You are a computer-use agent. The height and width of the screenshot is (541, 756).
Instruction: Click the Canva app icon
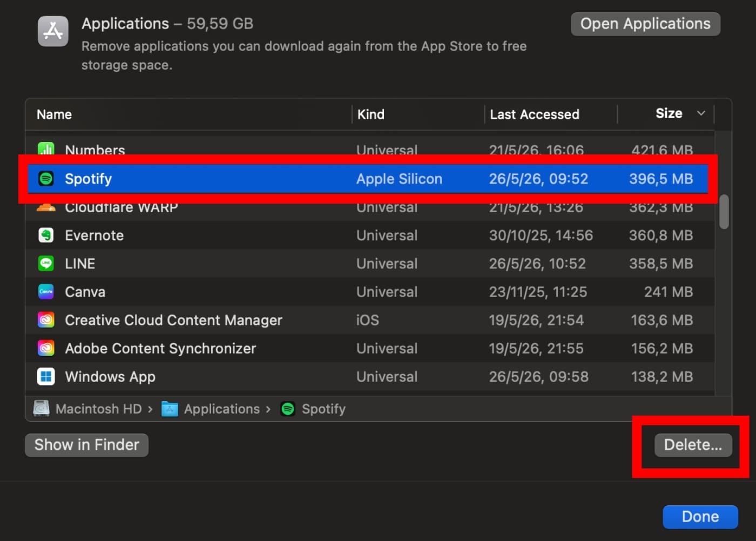[46, 292]
